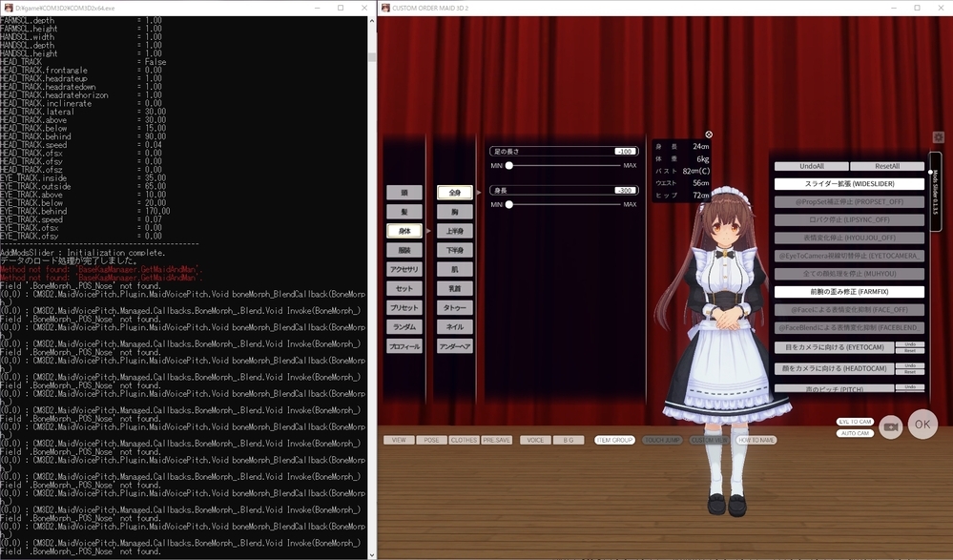The height and width of the screenshot is (560, 953).
Task: Click the 身長 value field -300
Action: click(625, 190)
